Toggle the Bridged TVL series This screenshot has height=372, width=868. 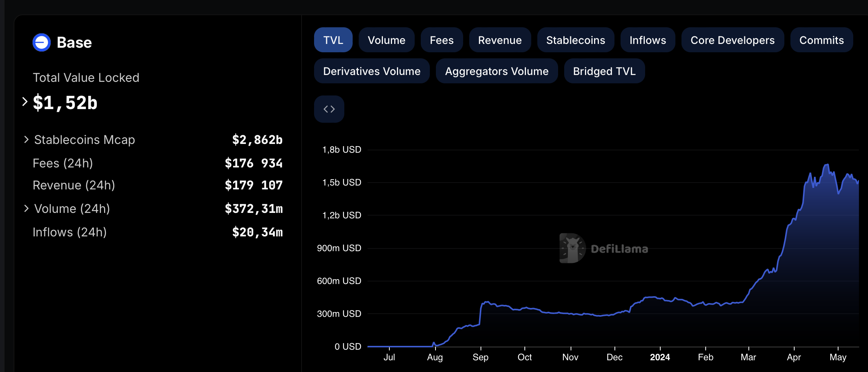pyautogui.click(x=604, y=71)
